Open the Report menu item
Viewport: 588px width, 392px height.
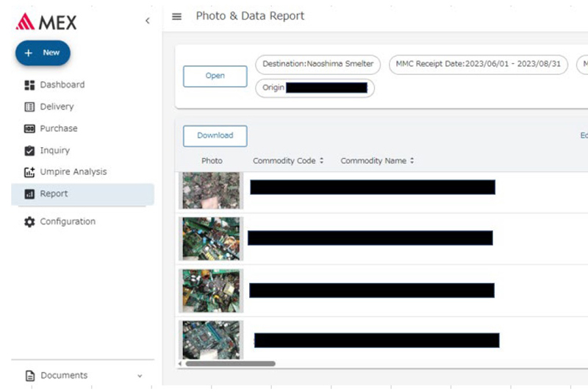[54, 194]
